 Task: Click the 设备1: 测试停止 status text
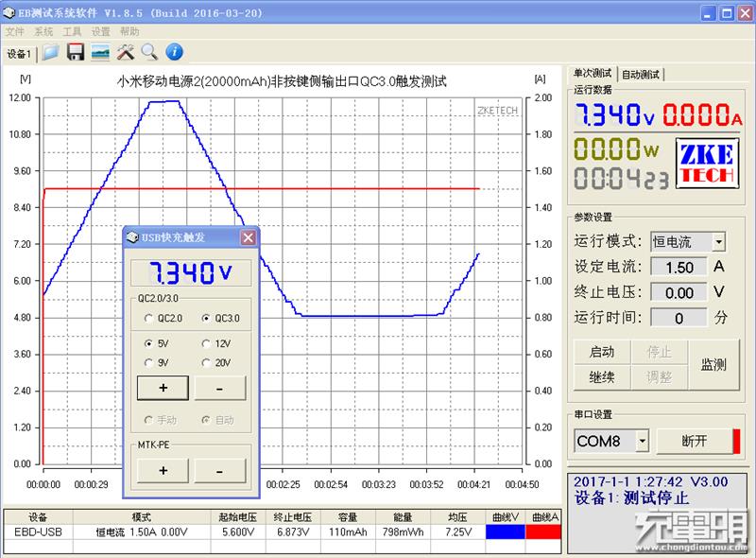pyautogui.click(x=631, y=497)
